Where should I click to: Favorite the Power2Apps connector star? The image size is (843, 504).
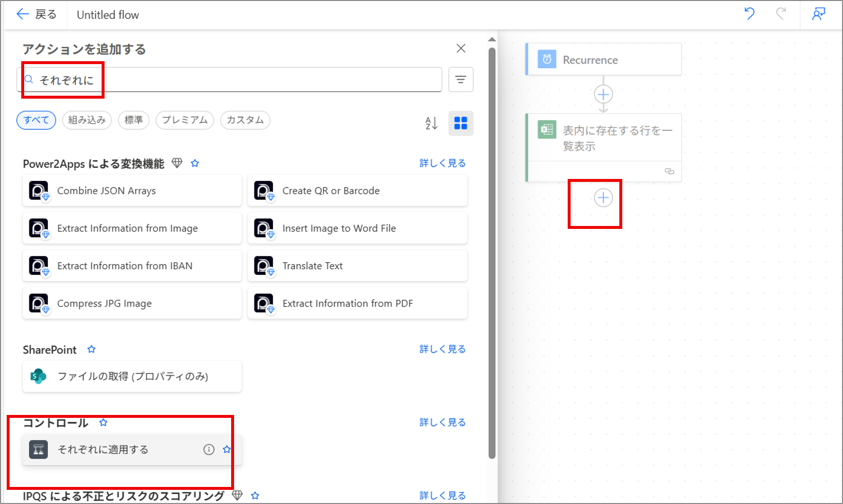pyautogui.click(x=195, y=163)
